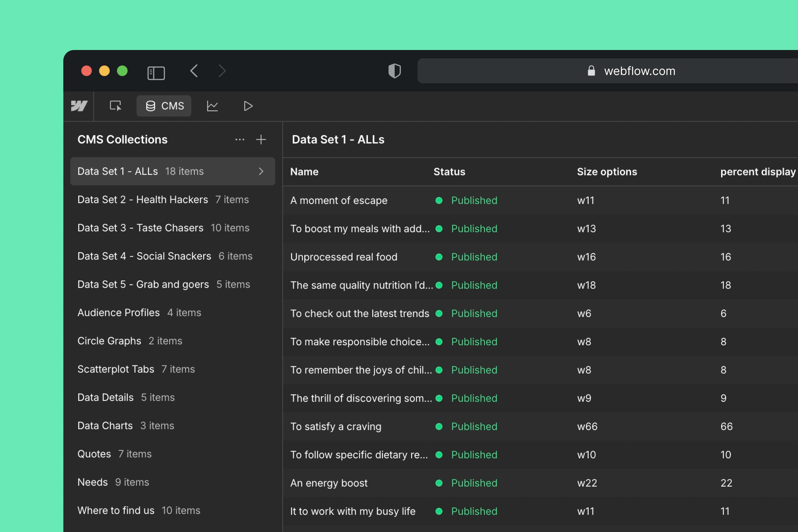Click the Webflow logo icon

point(79,106)
